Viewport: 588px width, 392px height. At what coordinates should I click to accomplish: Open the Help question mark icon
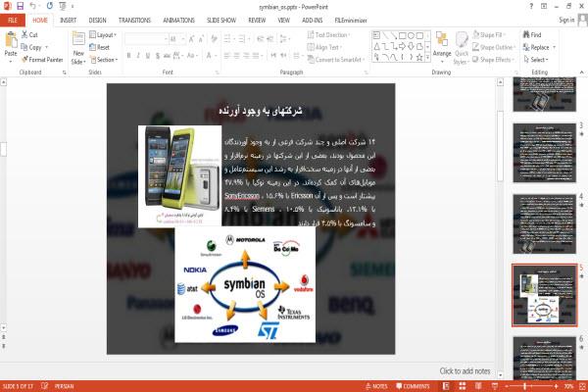click(531, 6)
